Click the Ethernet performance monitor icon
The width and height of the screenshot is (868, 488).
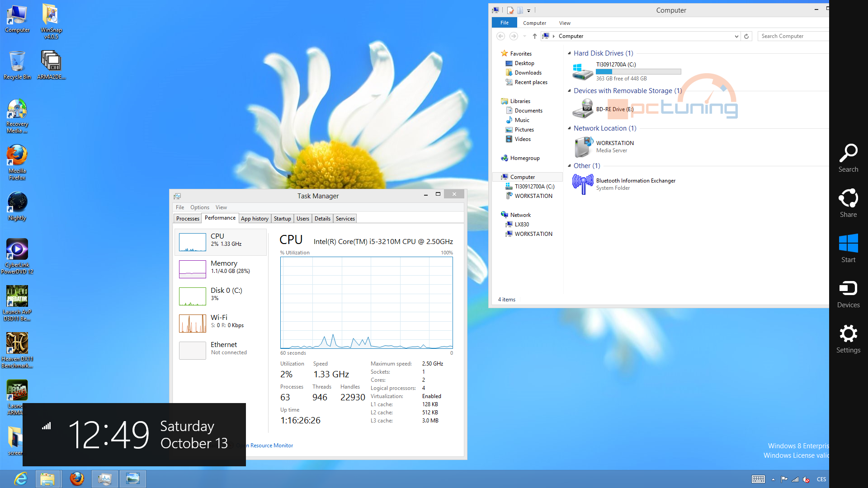coord(192,348)
